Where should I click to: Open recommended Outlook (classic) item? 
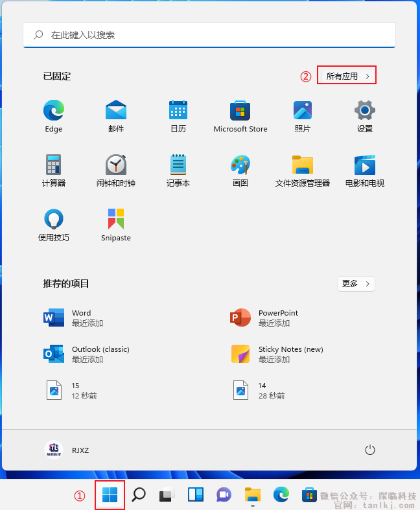click(87, 354)
